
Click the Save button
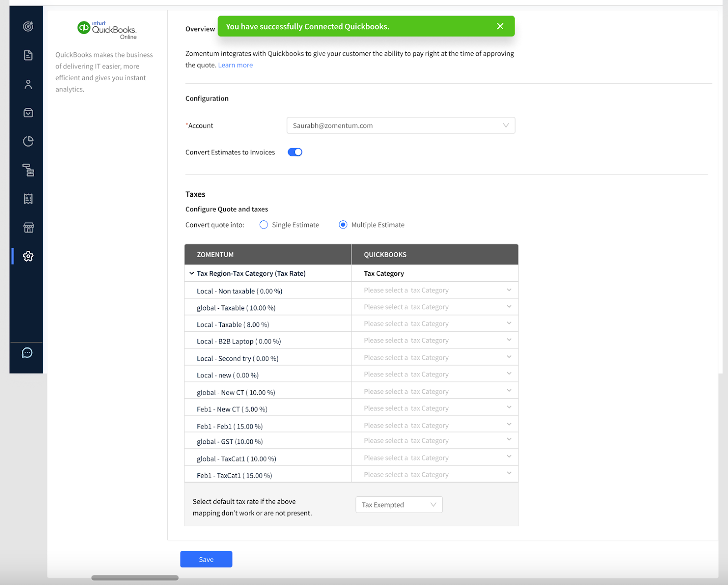click(206, 559)
